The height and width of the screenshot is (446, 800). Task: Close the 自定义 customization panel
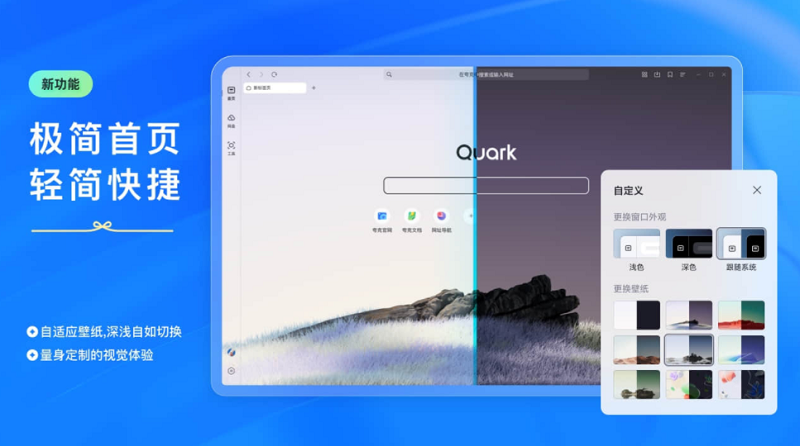click(757, 190)
